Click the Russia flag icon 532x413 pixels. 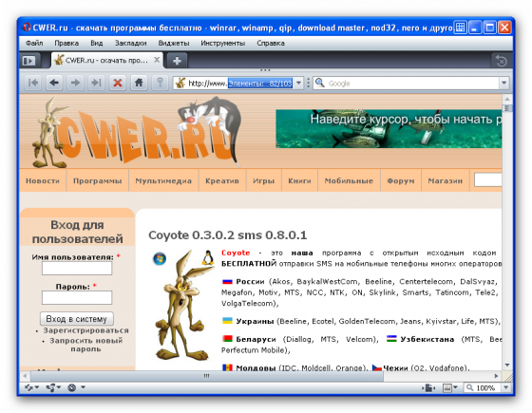click(x=227, y=281)
